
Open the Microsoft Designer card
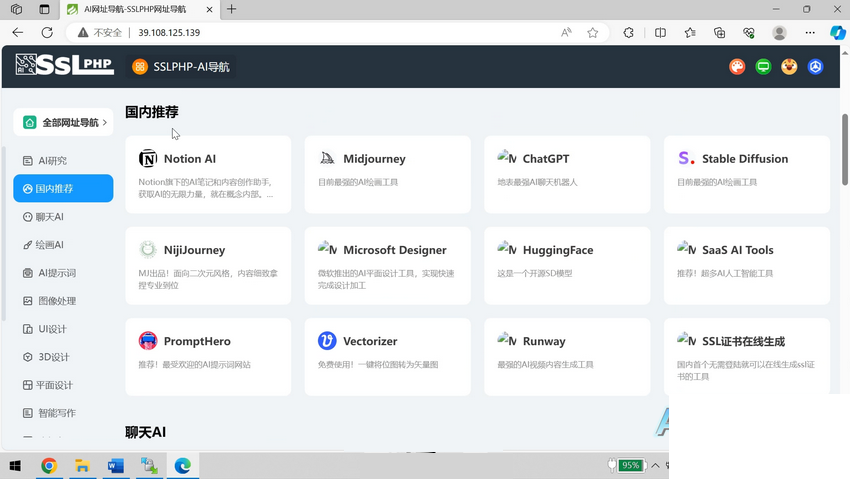pos(388,266)
